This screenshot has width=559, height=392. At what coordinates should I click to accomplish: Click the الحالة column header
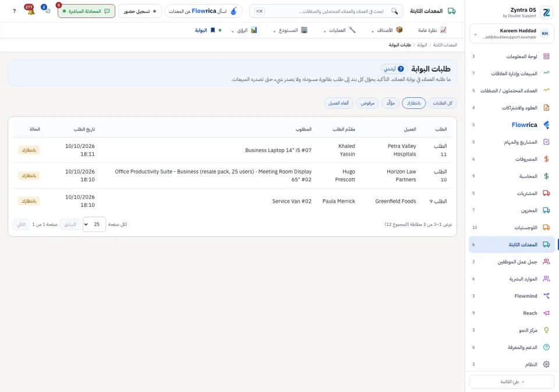tap(34, 129)
